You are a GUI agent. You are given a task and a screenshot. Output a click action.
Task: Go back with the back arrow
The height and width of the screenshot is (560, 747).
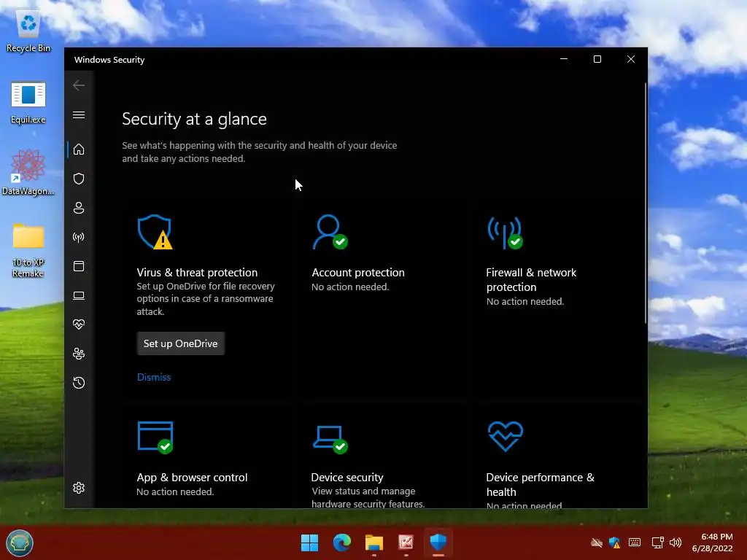pyautogui.click(x=79, y=85)
